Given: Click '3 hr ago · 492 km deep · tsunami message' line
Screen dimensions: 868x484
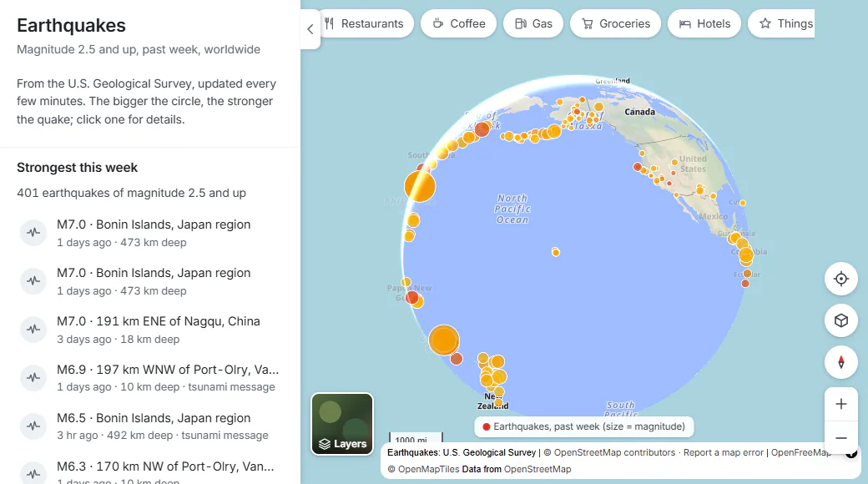Looking at the screenshot, I should tap(162, 436).
